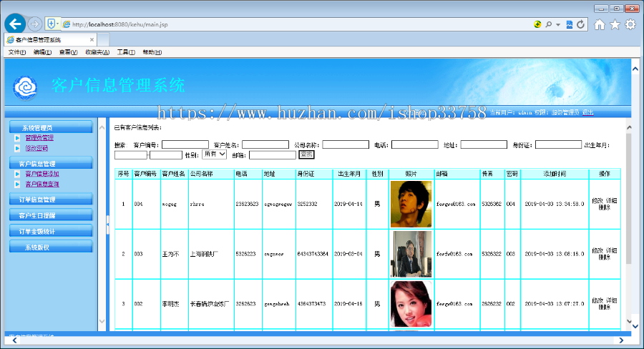Open the 帮助(H) menu
644x349 pixels.
pyautogui.click(x=152, y=52)
